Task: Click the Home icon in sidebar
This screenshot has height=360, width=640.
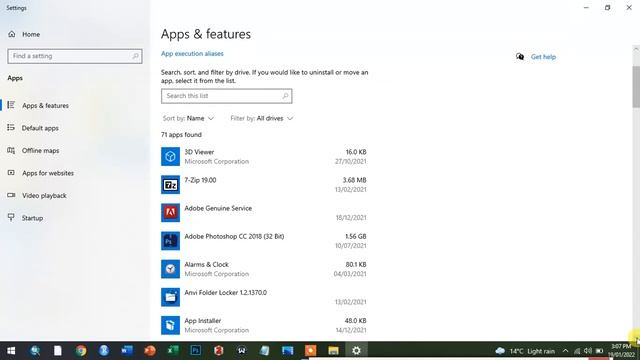Action: (12, 34)
